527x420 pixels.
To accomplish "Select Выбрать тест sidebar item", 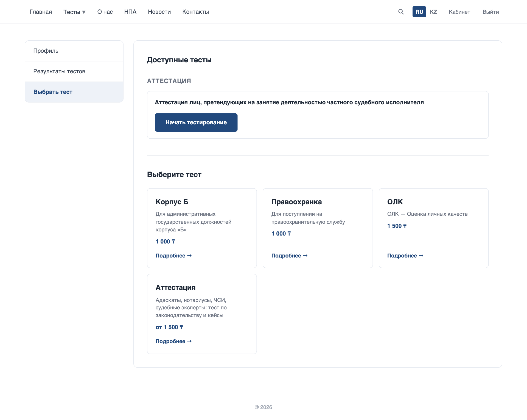I will click(x=74, y=92).
